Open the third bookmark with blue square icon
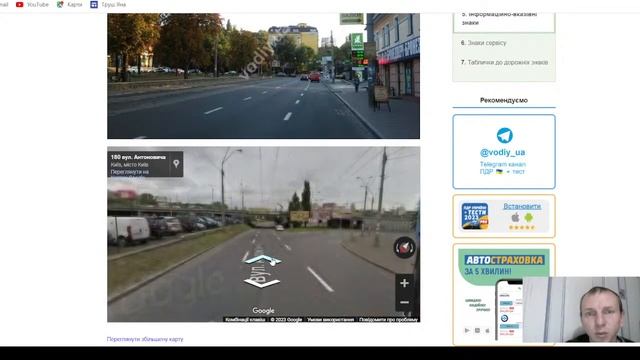The image size is (640, 360). pos(94,4)
